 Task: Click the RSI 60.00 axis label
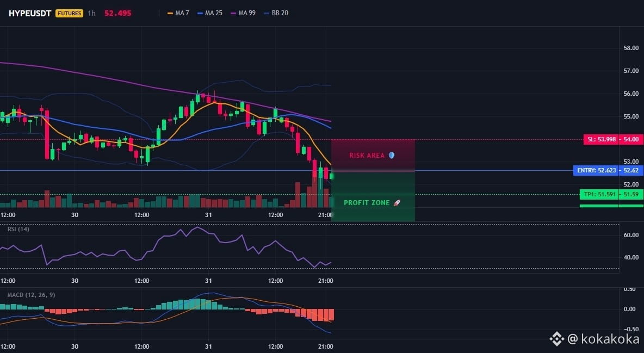coord(631,235)
